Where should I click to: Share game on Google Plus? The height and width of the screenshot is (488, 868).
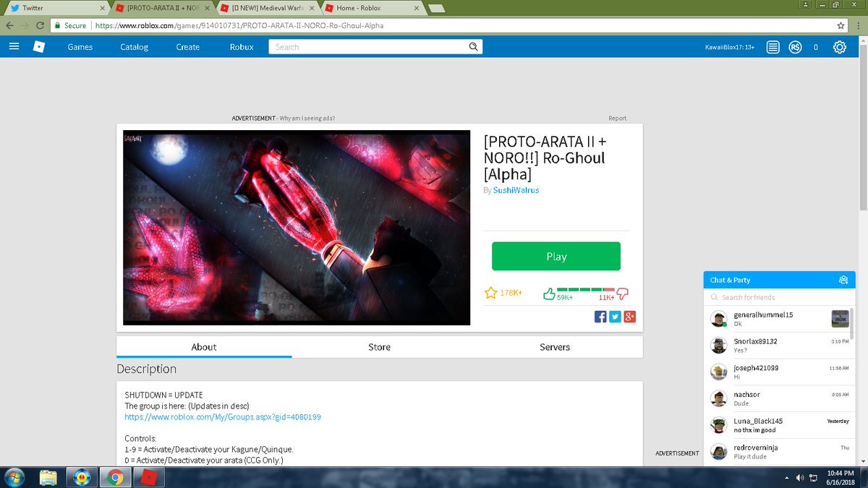tap(629, 317)
